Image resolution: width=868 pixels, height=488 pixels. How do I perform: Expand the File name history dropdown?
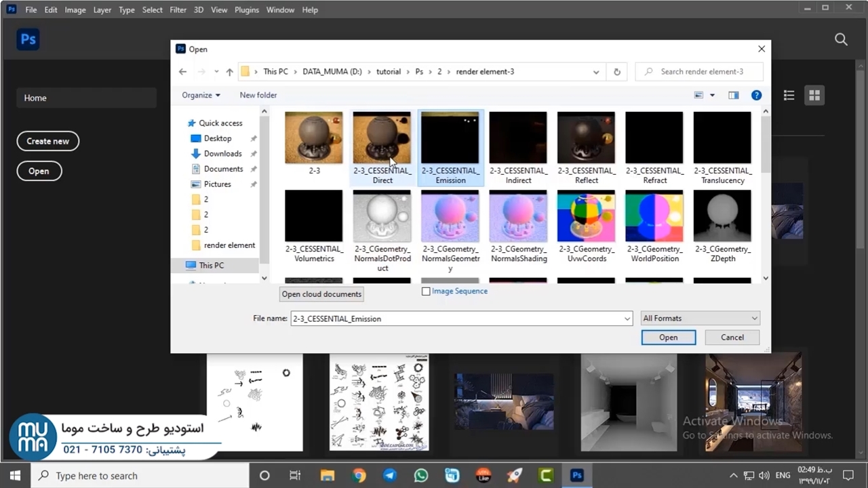[627, 319]
